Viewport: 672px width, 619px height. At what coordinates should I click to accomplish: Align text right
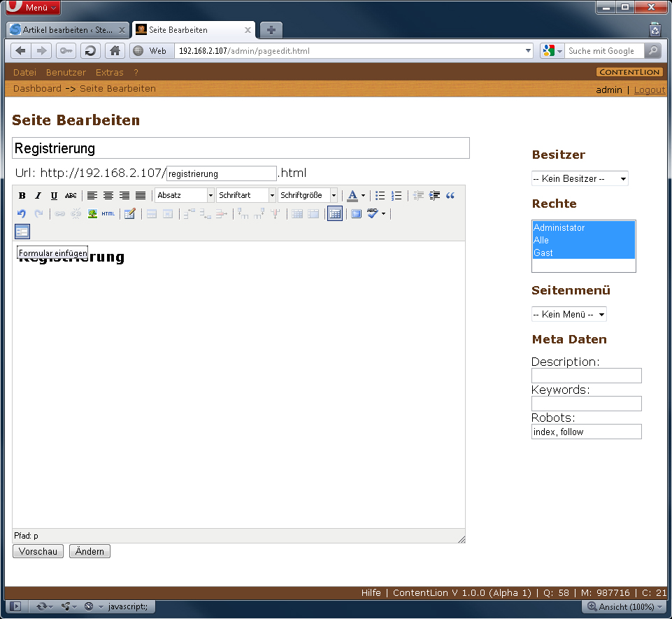click(x=124, y=195)
